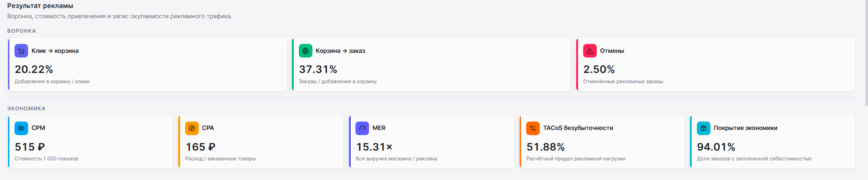The height and width of the screenshot is (180, 868).
Task: Select the 515 ₽ CPM value
Action: pyautogui.click(x=30, y=147)
